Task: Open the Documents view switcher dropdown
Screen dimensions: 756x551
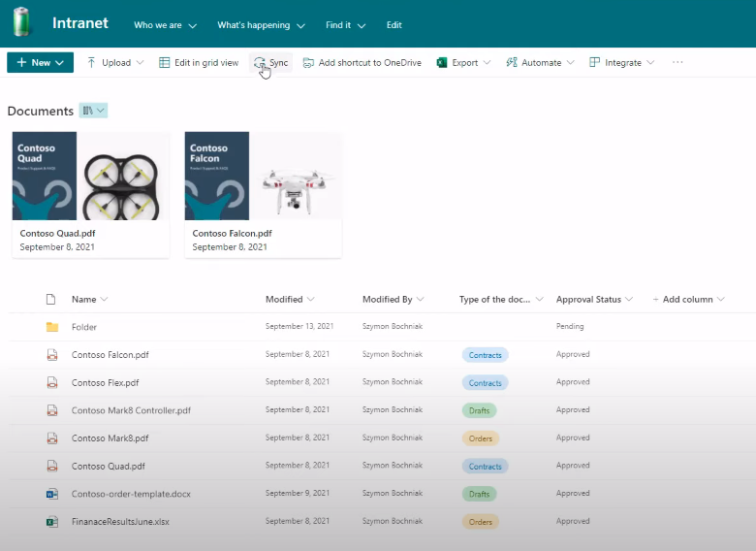Action: click(94, 111)
